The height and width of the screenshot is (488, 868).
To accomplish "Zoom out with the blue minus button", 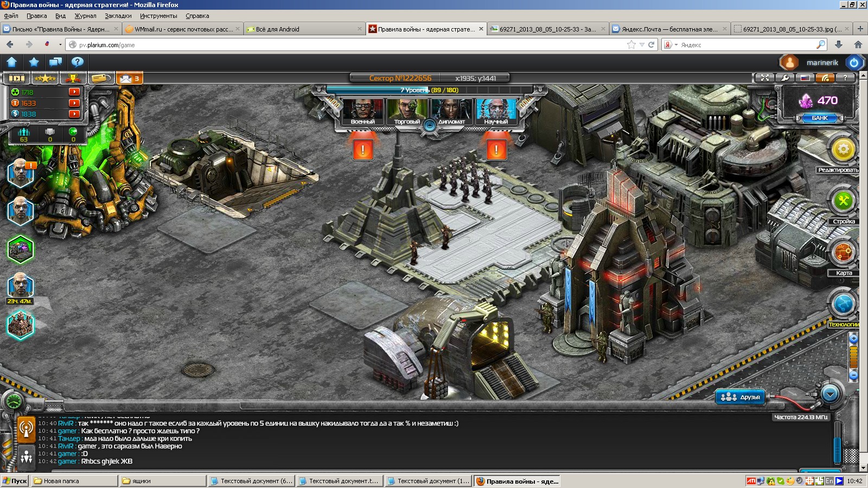I will coord(853,375).
